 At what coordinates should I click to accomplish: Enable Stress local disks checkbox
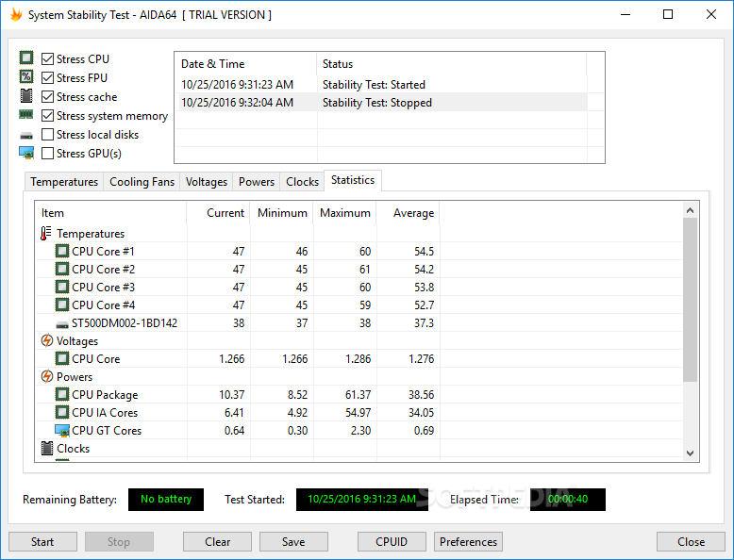tap(47, 134)
